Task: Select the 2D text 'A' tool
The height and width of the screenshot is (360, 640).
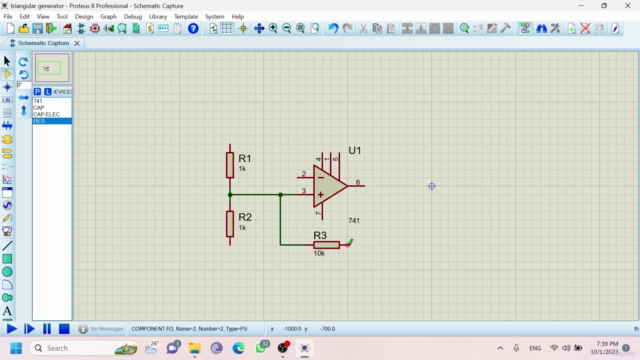Action: [x=7, y=311]
